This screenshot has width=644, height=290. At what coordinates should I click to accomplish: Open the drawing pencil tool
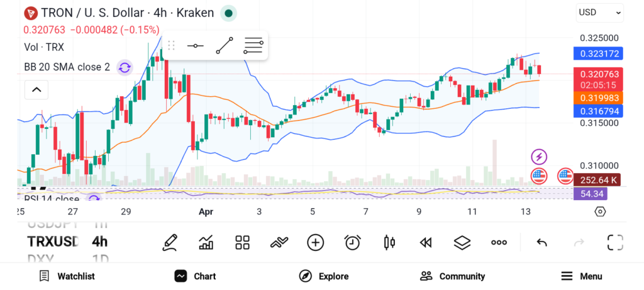coord(169,242)
